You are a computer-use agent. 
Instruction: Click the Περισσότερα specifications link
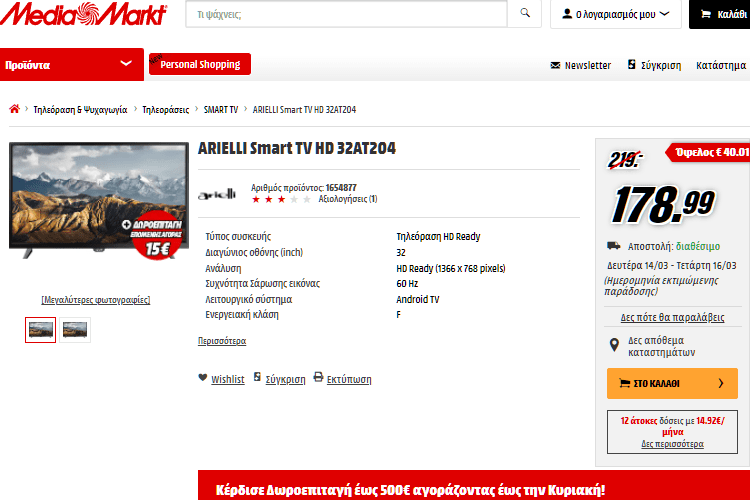[x=222, y=341]
